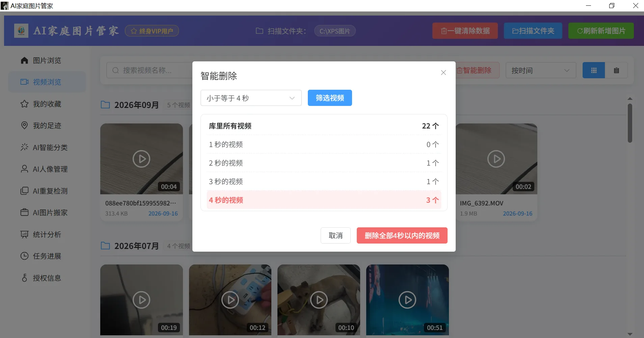
Task: Click the 库里所有视频 summary row
Action: pyautogui.click(x=324, y=126)
